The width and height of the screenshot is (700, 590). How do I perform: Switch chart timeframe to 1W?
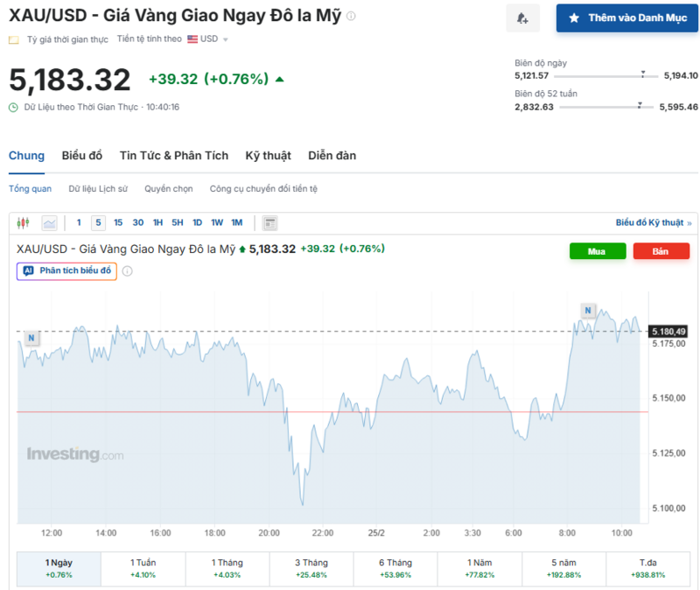point(216,222)
